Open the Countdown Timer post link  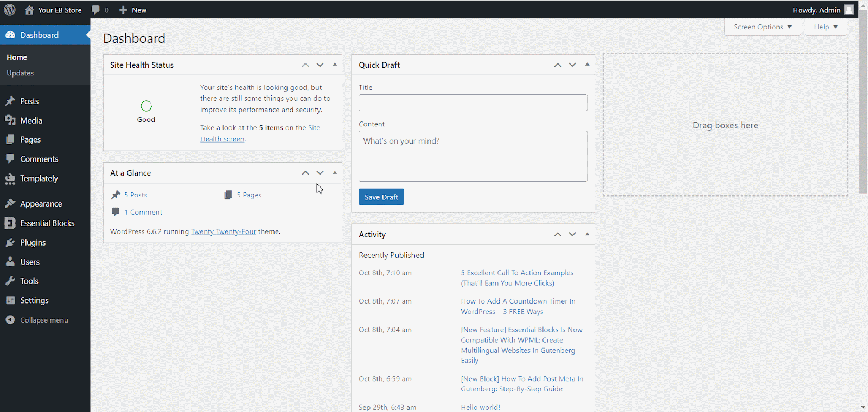coord(518,306)
